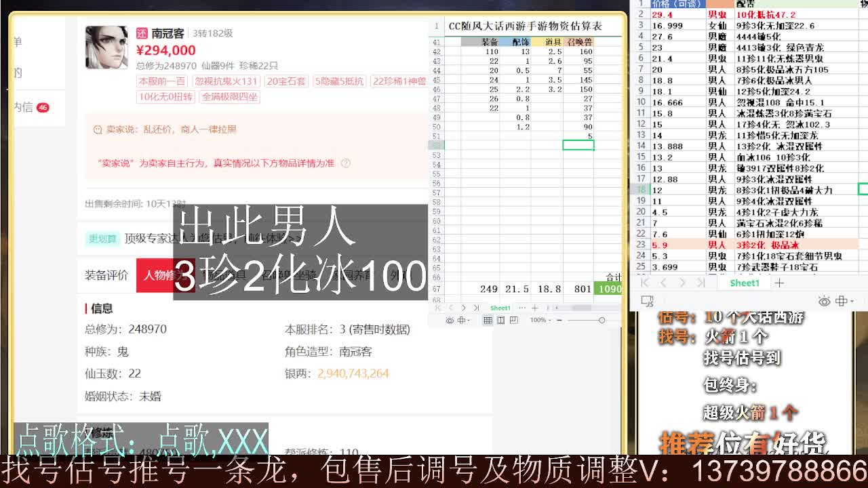Click the 本服排名: 3 (寄售时数据) text
868x488 pixels.
347,329
